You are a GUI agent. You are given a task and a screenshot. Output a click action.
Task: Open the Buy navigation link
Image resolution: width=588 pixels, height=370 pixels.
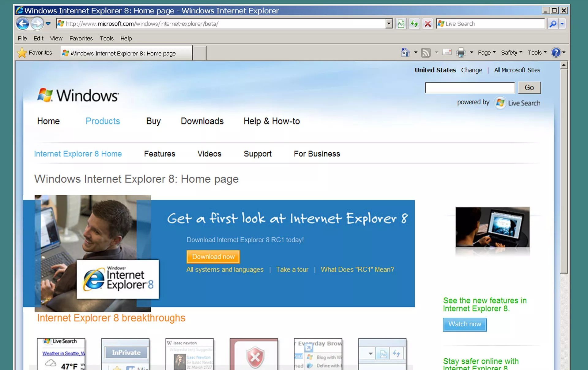[153, 121]
